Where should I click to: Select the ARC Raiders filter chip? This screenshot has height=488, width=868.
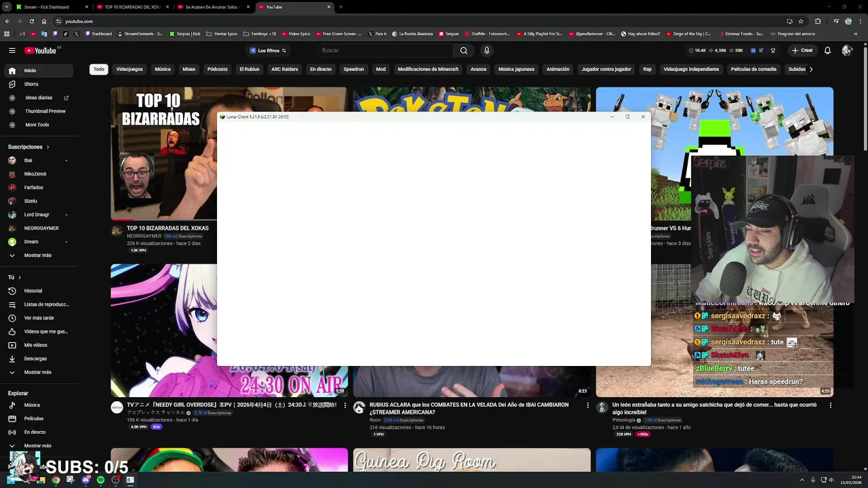285,69
